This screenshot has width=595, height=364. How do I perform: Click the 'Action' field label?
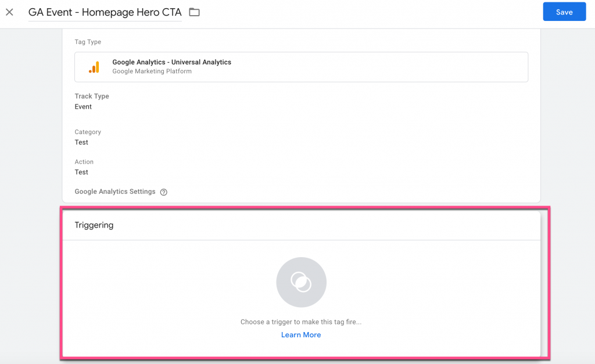coord(84,162)
